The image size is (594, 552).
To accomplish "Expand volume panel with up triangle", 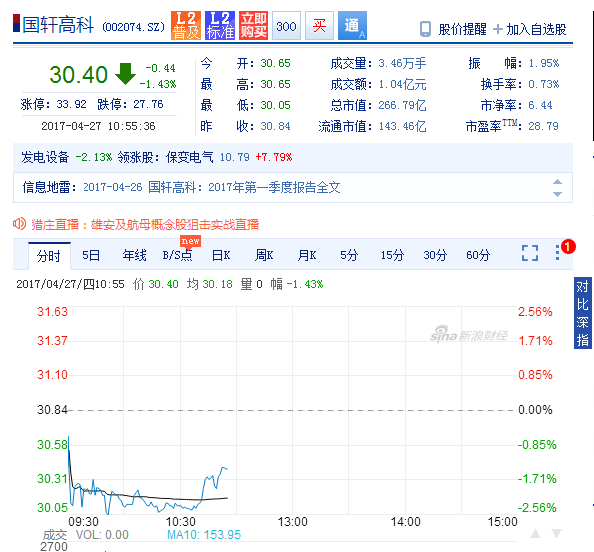I will 535,533.
